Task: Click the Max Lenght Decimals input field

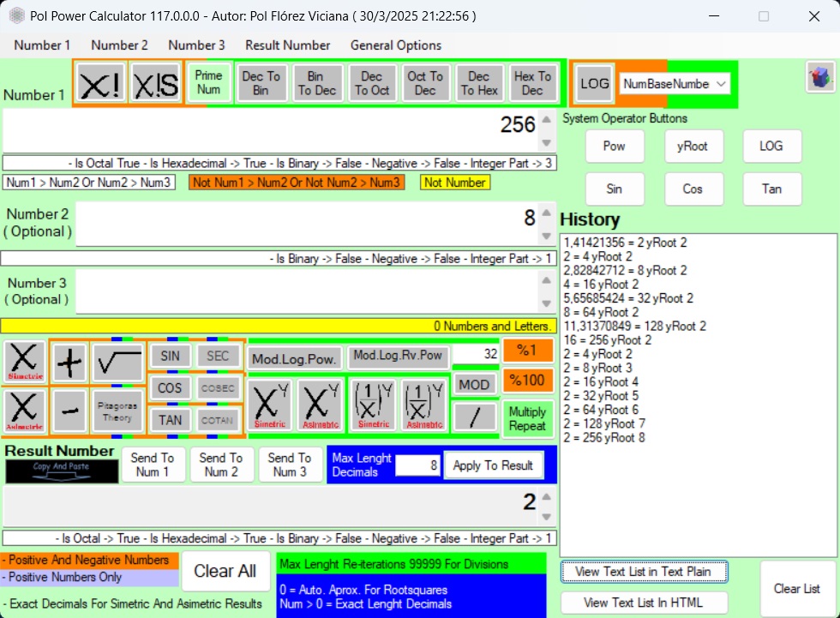Action: tap(417, 465)
